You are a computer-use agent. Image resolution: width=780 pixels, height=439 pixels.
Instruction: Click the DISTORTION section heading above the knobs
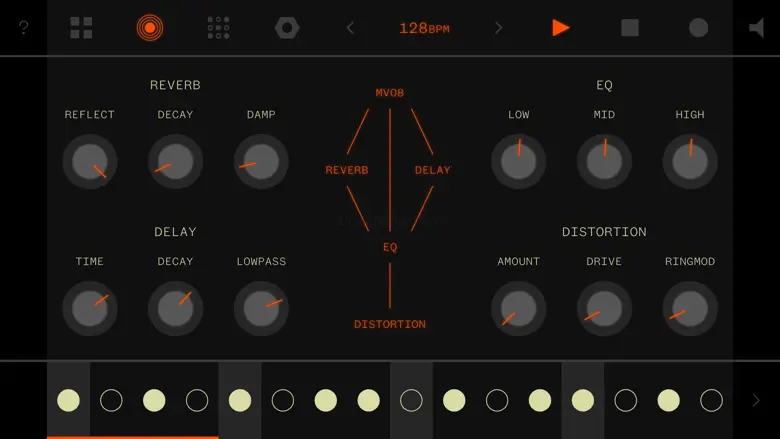[x=604, y=232]
